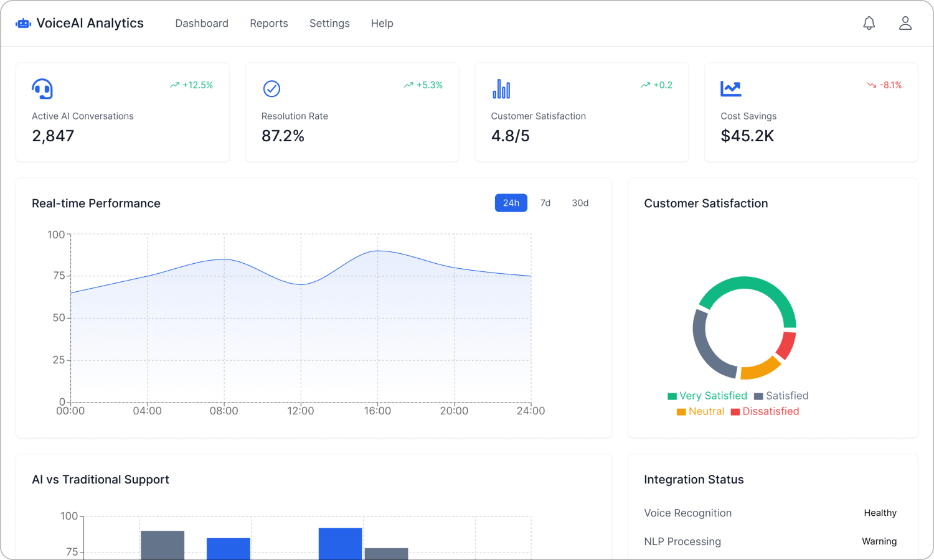Click the user profile icon
934x560 pixels.
tap(905, 23)
